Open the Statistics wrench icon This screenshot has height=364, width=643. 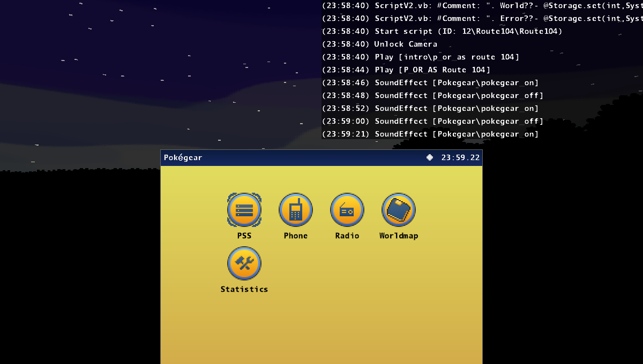pos(244,263)
